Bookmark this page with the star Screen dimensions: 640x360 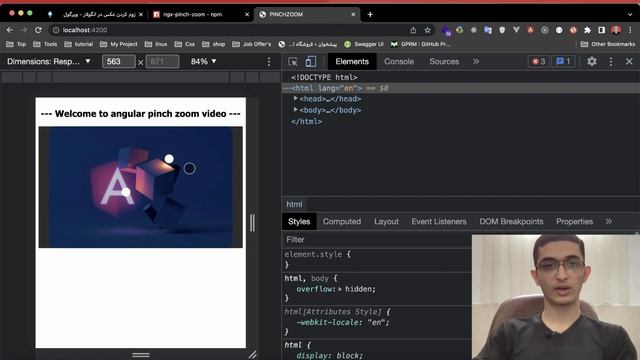pos(427,30)
